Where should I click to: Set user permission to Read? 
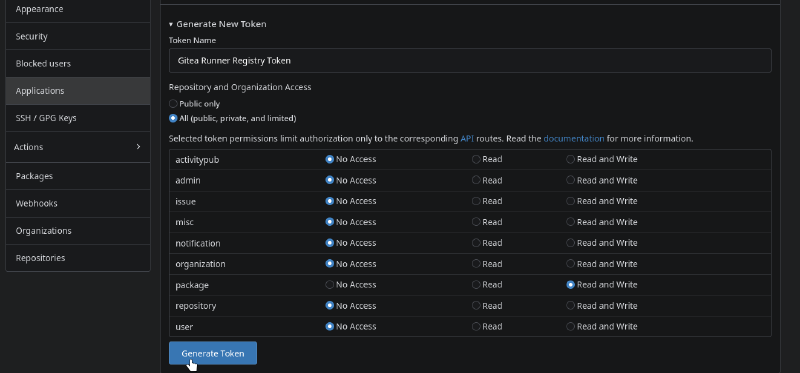pyautogui.click(x=476, y=327)
